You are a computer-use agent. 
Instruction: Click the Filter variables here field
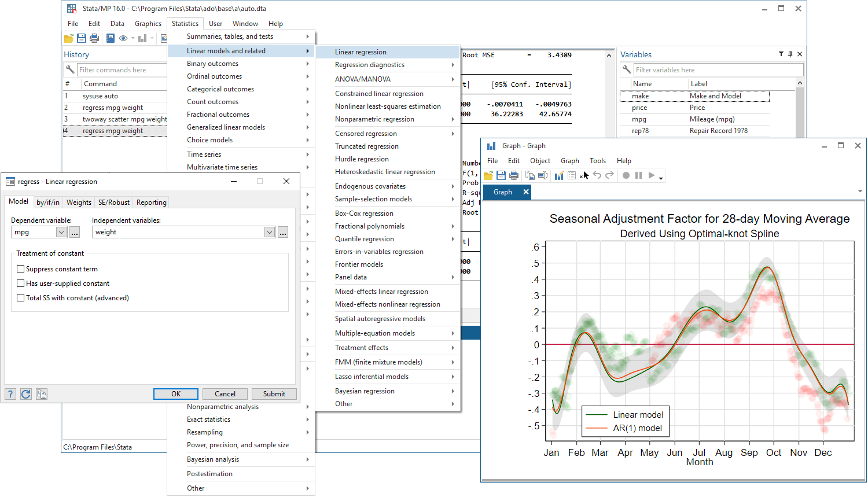coord(718,69)
